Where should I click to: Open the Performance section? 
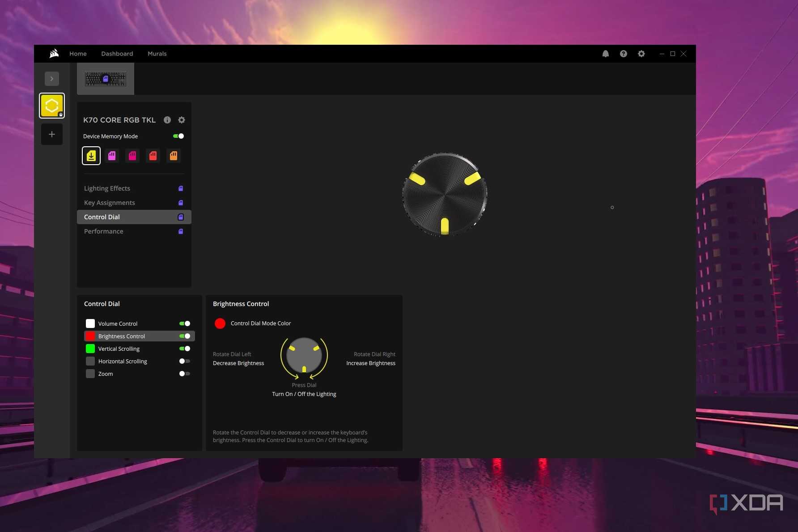[134, 231]
